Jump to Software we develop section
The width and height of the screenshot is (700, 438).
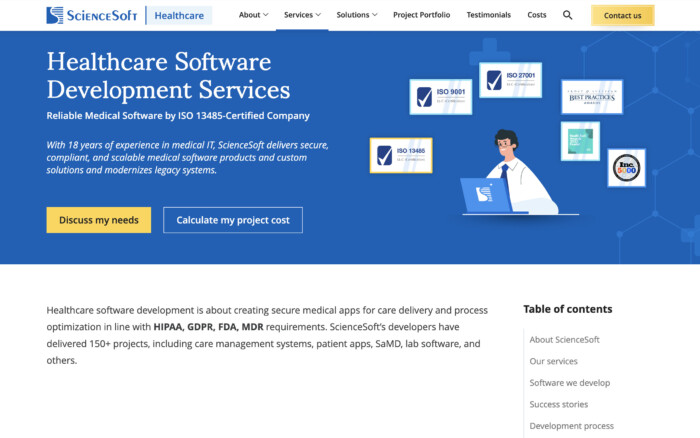click(570, 383)
